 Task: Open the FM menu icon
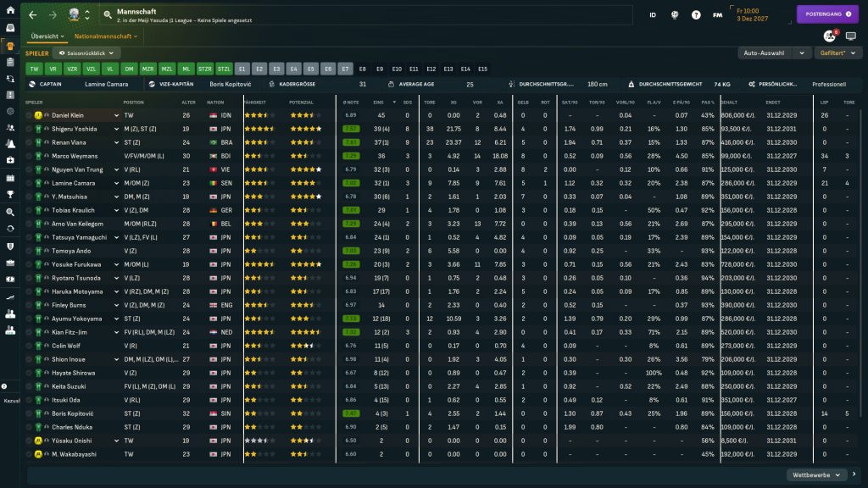(x=718, y=14)
